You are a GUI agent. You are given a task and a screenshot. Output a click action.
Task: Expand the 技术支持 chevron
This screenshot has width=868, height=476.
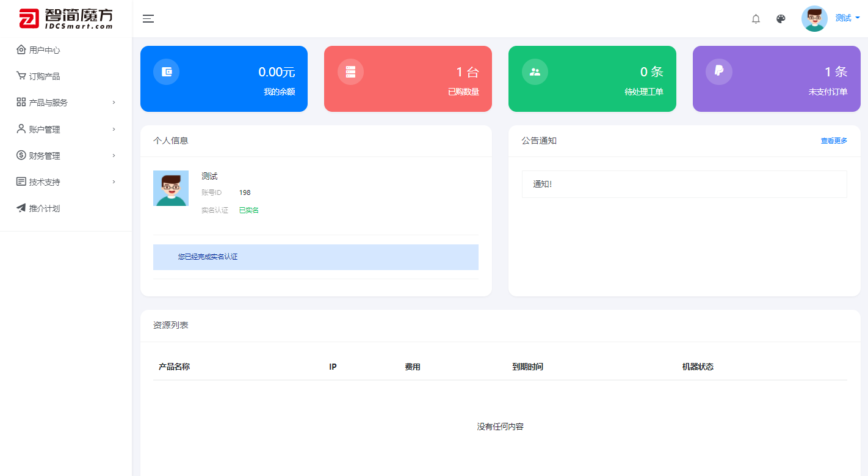(114, 182)
